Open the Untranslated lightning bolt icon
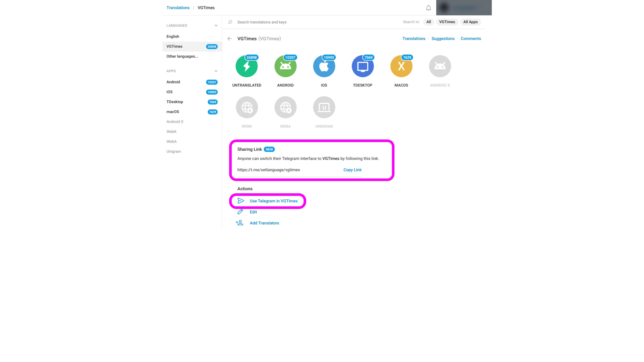Screen dimensions: 644x362 point(247,66)
